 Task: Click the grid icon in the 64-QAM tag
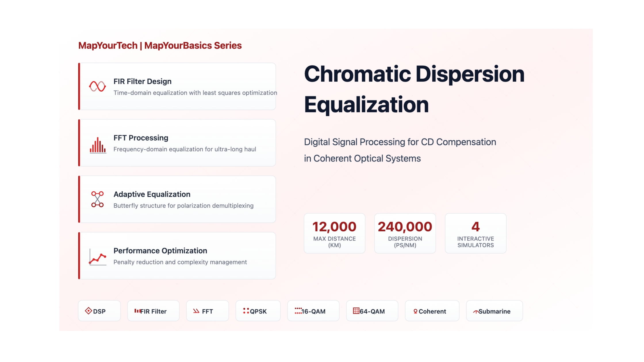point(356,311)
